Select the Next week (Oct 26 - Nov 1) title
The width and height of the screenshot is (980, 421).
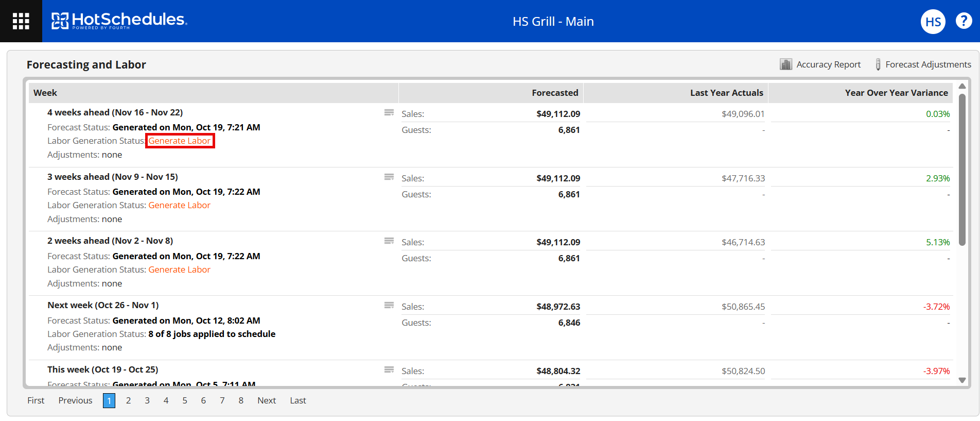pos(103,305)
